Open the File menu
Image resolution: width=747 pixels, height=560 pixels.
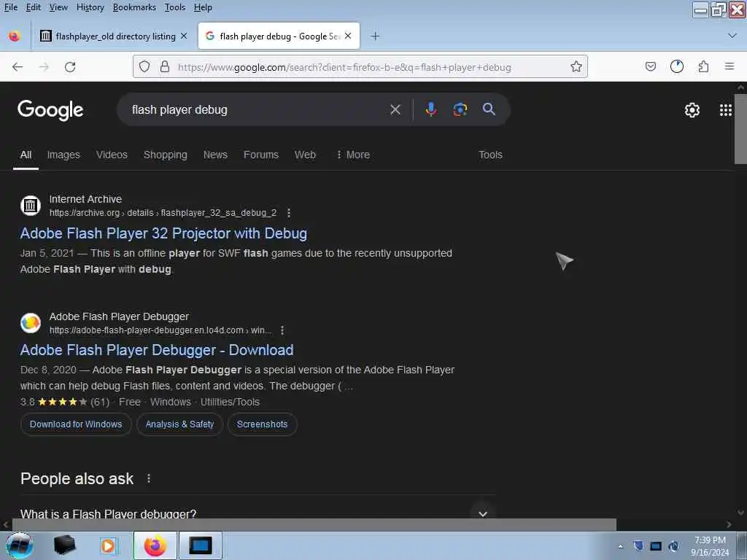(x=10, y=7)
